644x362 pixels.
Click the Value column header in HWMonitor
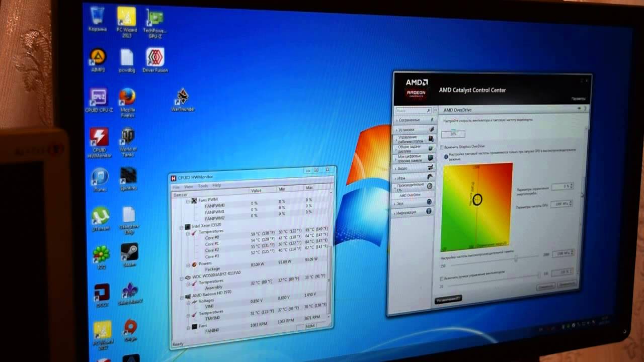pyautogui.click(x=263, y=191)
